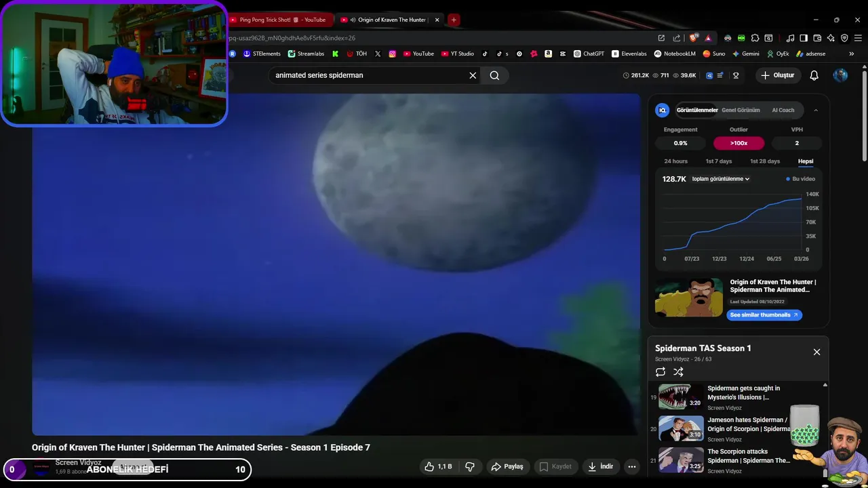
Task: Show the 1st 28 days views range
Action: 765,161
